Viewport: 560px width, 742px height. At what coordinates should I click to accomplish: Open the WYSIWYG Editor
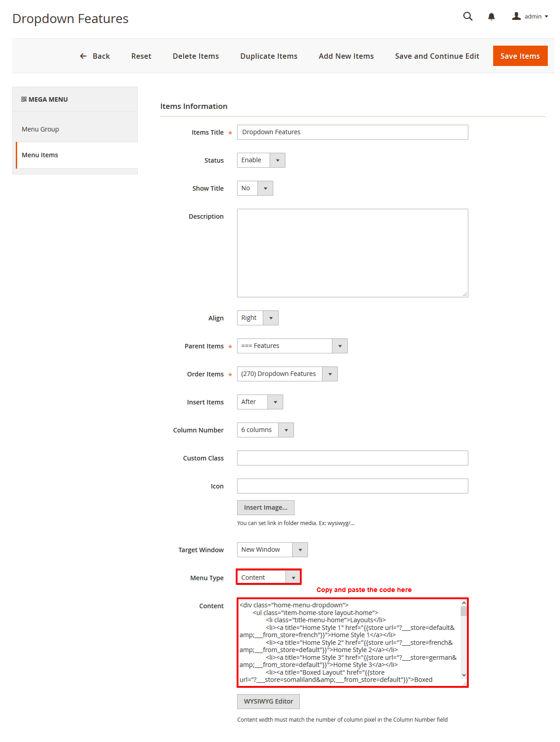point(268,701)
